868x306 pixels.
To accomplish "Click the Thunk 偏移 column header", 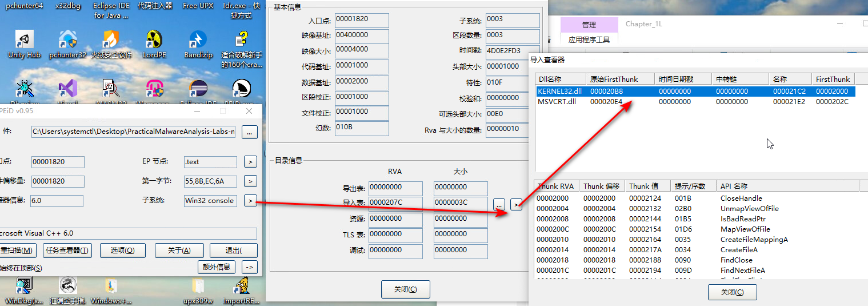I will (x=602, y=186).
